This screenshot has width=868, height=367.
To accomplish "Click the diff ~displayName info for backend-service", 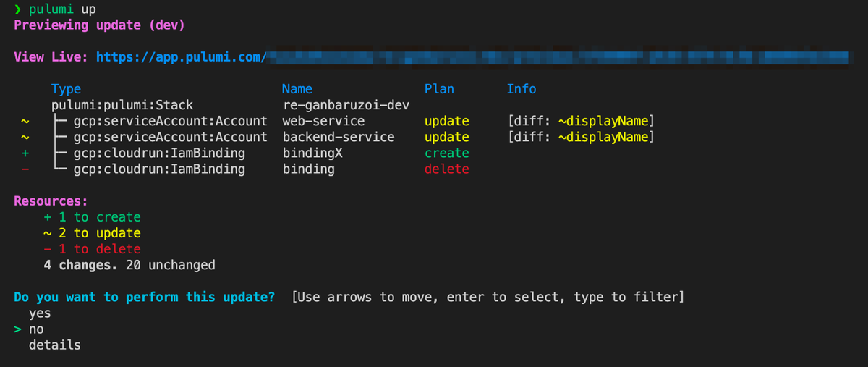I will pyautogui.click(x=581, y=137).
